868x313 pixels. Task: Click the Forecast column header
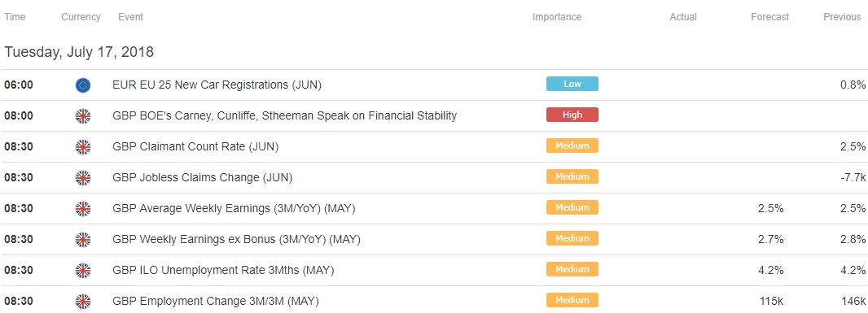770,17
